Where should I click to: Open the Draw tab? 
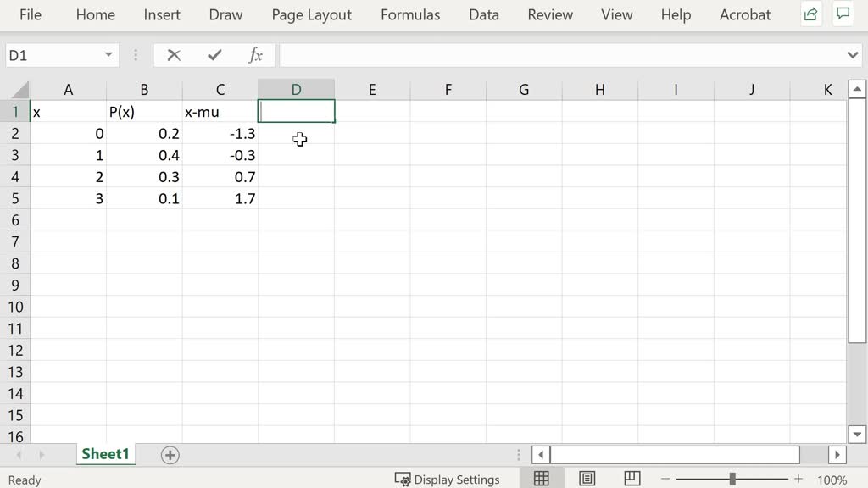pyautogui.click(x=225, y=15)
